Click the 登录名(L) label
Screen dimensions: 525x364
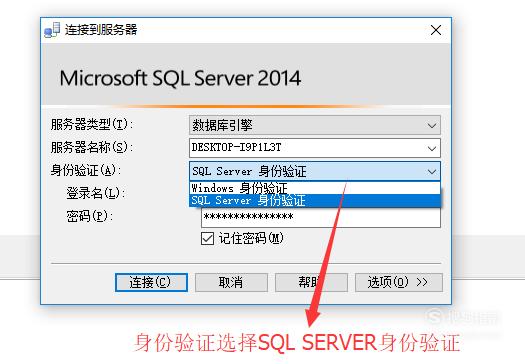[x=95, y=193]
